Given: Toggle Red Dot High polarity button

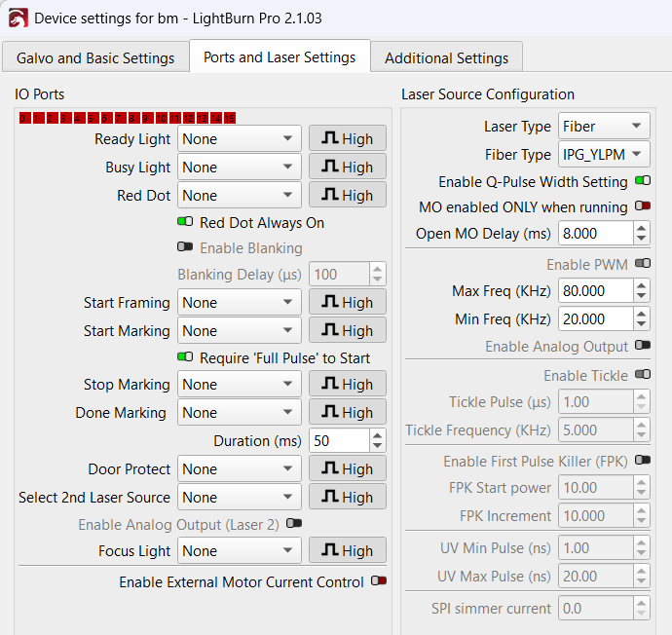Looking at the screenshot, I should point(348,195).
